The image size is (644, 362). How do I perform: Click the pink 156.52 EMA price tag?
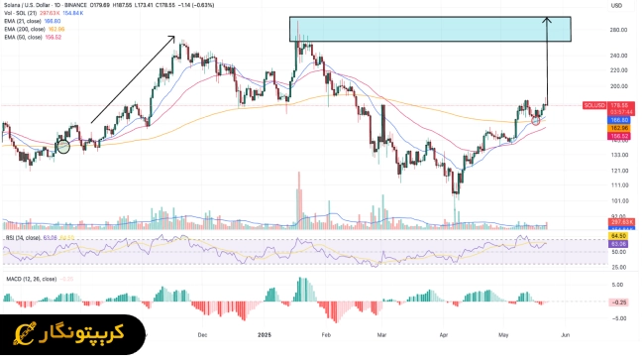tap(620, 136)
